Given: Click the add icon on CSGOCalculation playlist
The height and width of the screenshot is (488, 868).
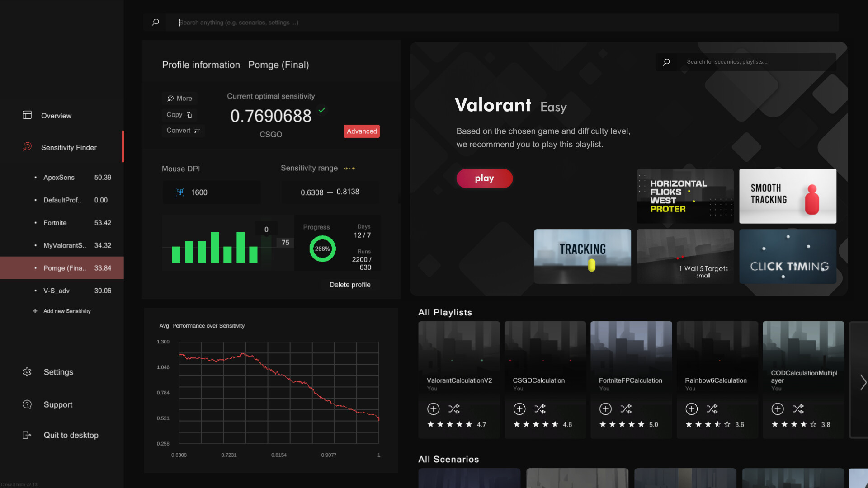Looking at the screenshot, I should point(519,409).
